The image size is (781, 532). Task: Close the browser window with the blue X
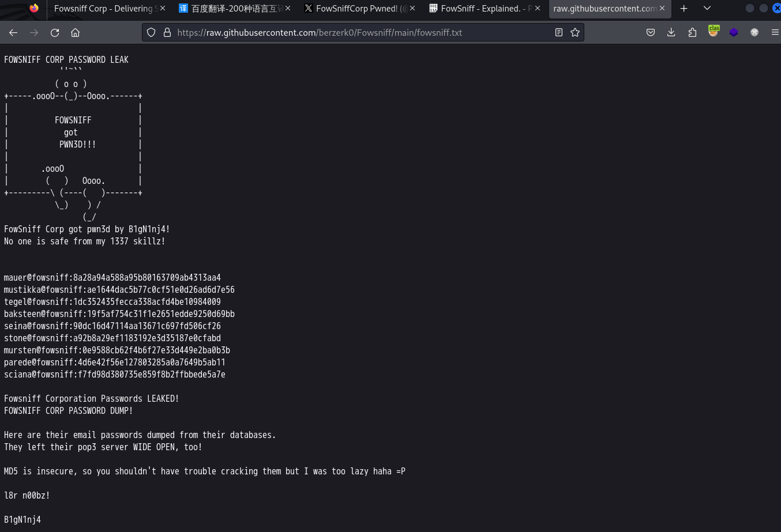(776, 8)
